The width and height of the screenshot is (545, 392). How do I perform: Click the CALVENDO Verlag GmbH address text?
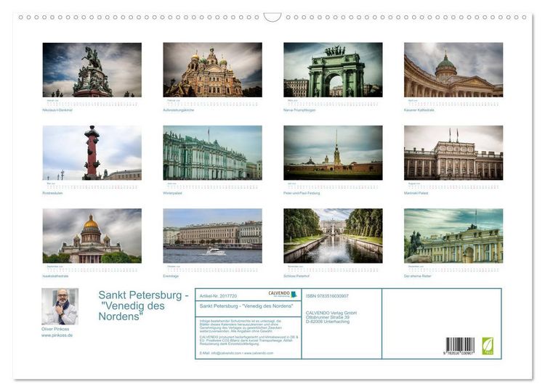(x=331, y=317)
